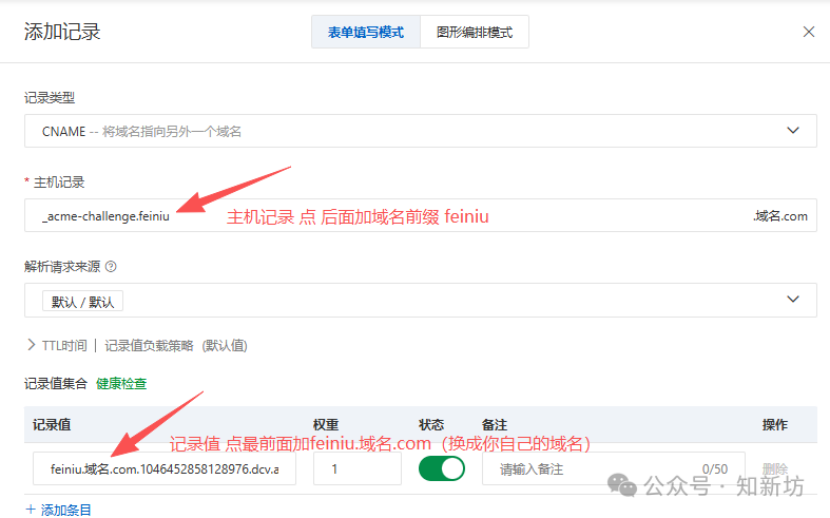Switch to the 图形编排模式 tab
830x518 pixels.
click(x=474, y=32)
